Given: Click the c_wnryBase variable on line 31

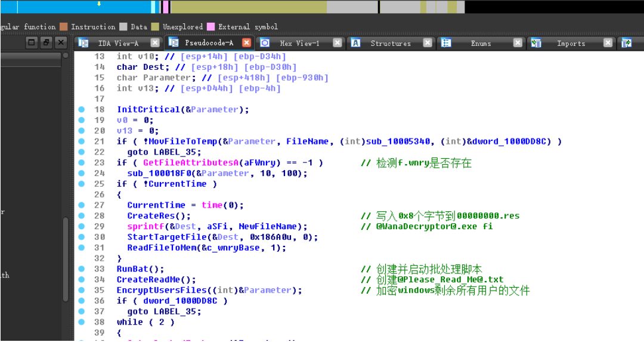Looking at the screenshot, I should 233,248.
